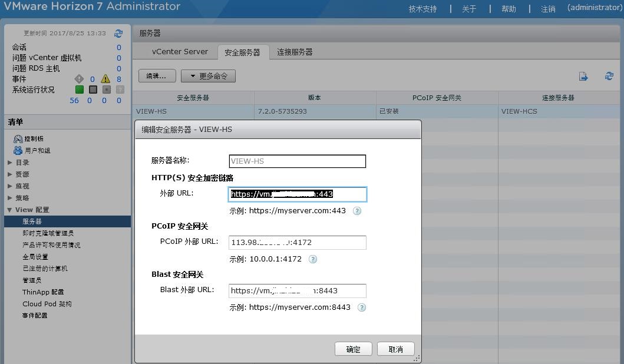Image resolution: width=624 pixels, height=364 pixels.
Task: Open Cloud Pod 架构 in the tree
Action: pyautogui.click(x=47, y=304)
